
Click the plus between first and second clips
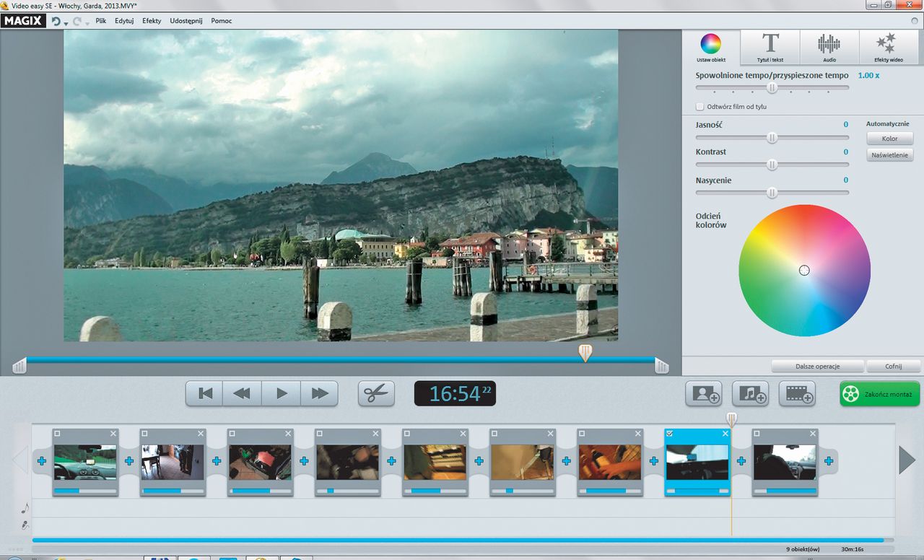128,460
